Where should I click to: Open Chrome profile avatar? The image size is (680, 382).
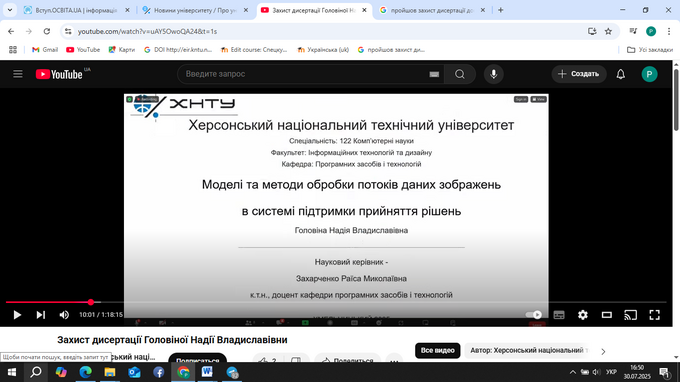(x=651, y=31)
